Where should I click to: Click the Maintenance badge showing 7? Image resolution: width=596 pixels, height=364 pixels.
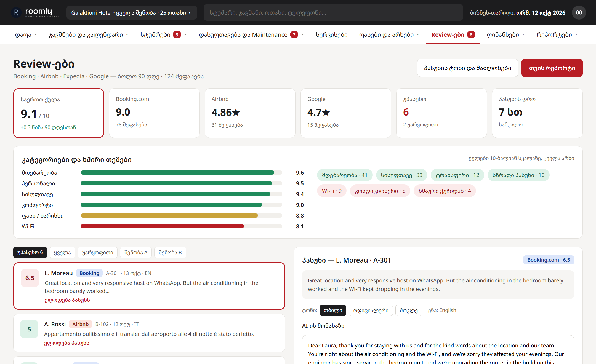pos(294,35)
